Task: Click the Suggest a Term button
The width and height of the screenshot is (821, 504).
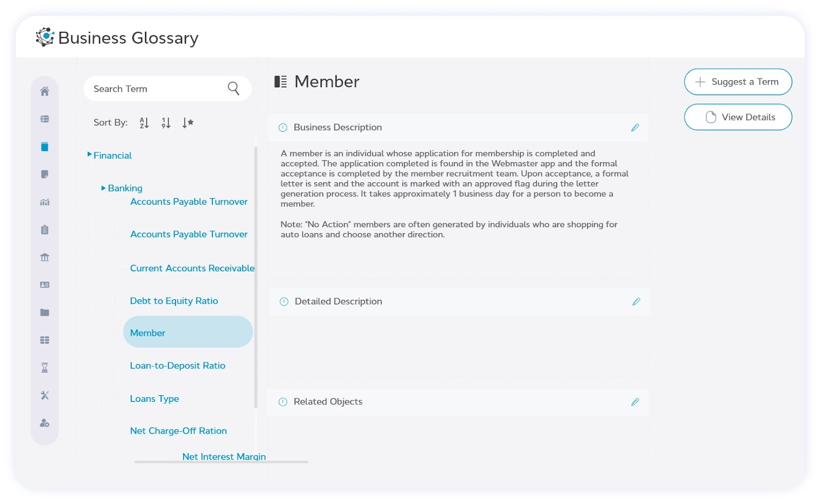Action: [x=737, y=82]
